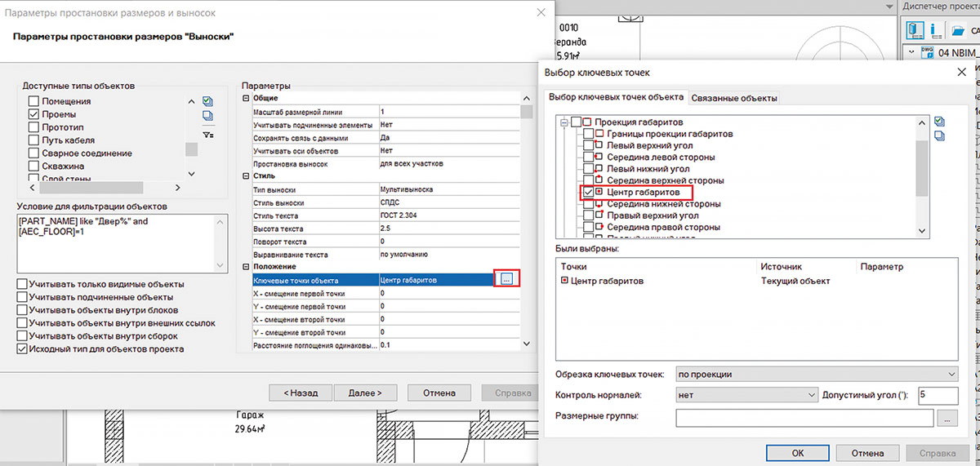Screen dimensions: 980x466
Task: Uncheck the Проемы object type
Action: click(33, 115)
